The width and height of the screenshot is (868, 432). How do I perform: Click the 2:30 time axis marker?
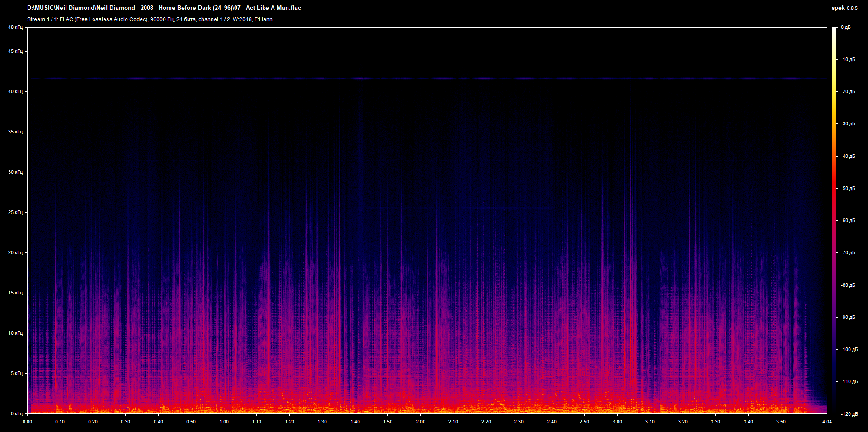click(x=519, y=422)
